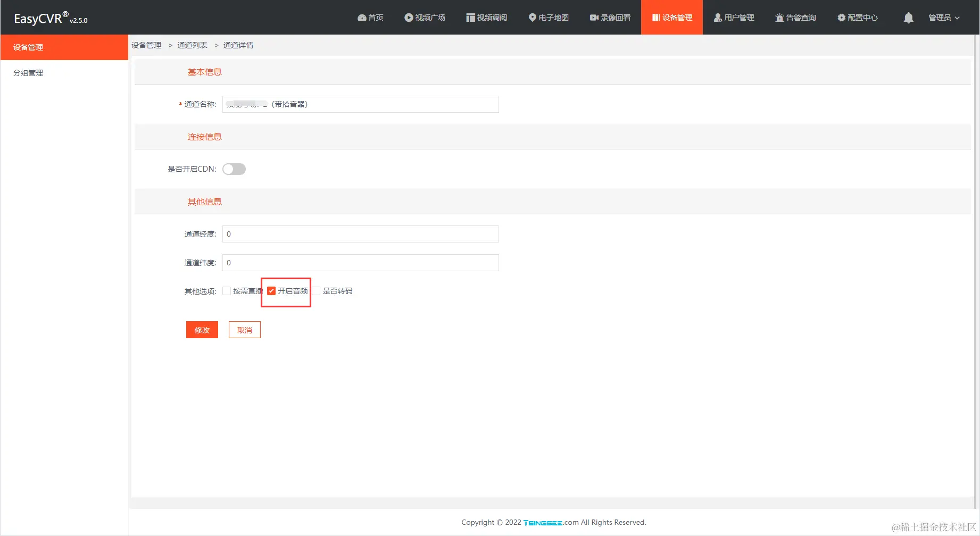Image resolution: width=980 pixels, height=536 pixels.
Task: Click the 通道纬度 input field
Action: [361, 263]
